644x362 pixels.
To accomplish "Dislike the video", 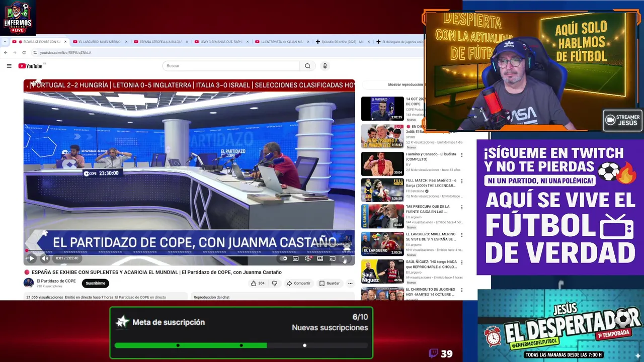I will pos(274,283).
